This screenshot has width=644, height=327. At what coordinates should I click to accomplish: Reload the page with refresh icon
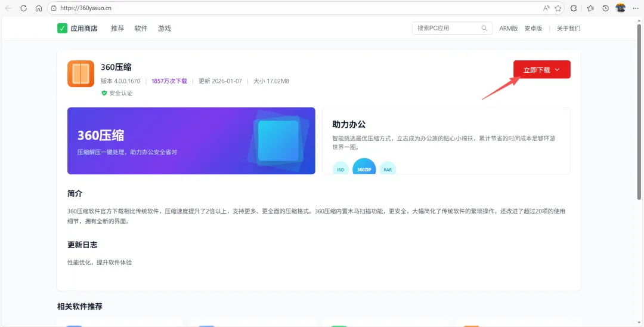[23, 8]
